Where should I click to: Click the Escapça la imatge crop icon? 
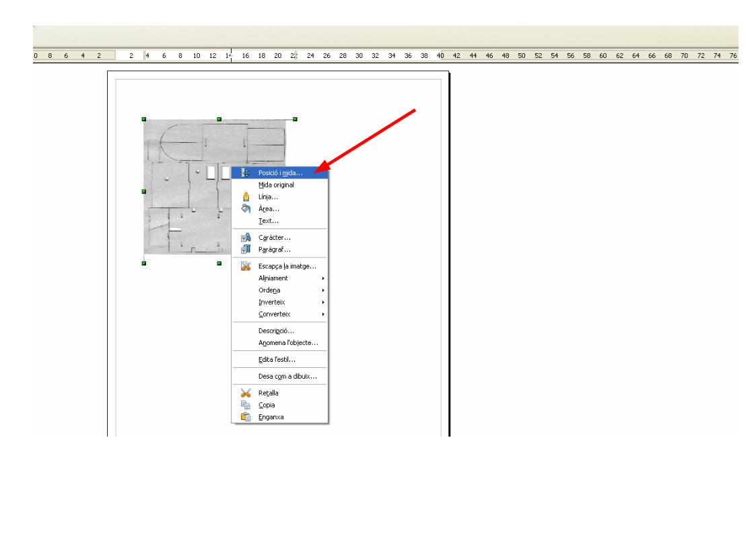click(x=246, y=265)
